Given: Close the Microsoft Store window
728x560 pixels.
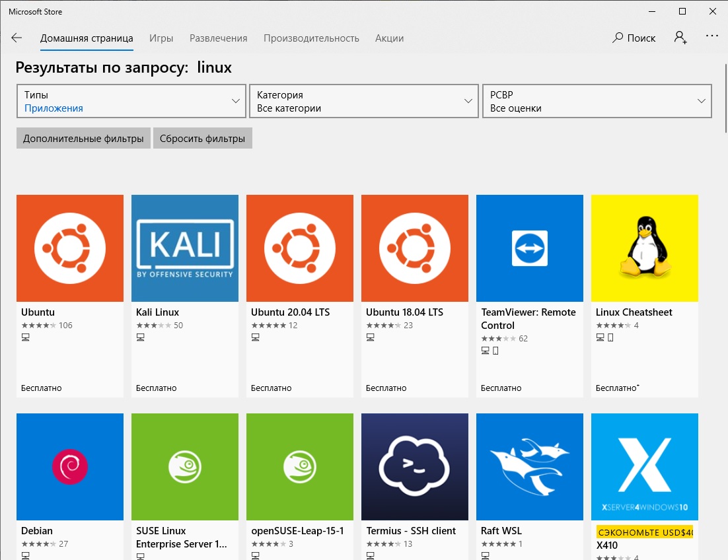Looking at the screenshot, I should click(x=713, y=11).
